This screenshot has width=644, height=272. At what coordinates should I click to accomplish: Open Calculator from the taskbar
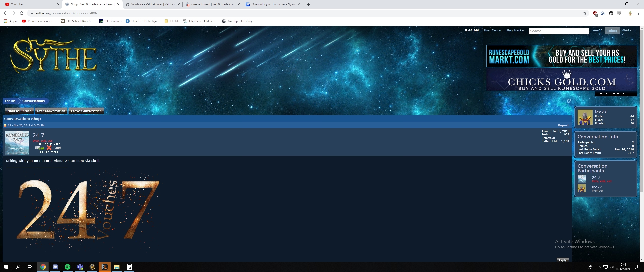pyautogui.click(x=129, y=267)
